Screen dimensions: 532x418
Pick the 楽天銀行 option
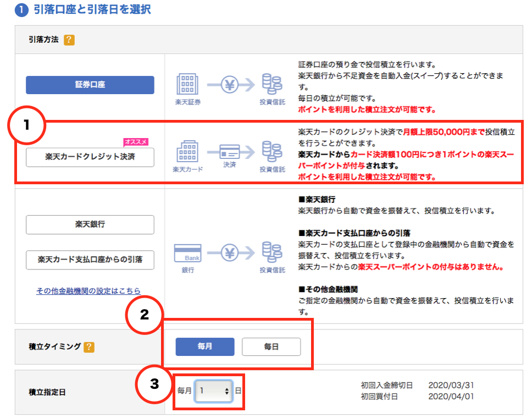tap(90, 224)
